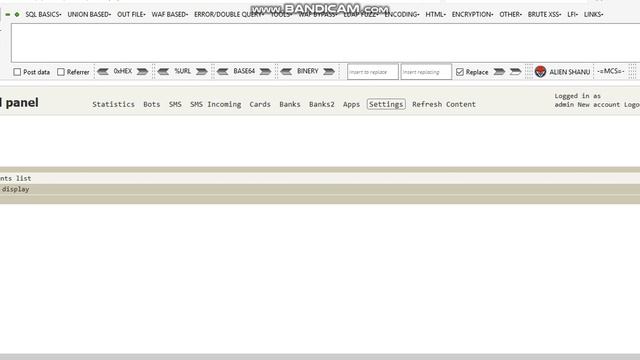This screenshot has width=640, height=360.
Task: Focus the 'insert replacing' field
Action: [x=426, y=72]
